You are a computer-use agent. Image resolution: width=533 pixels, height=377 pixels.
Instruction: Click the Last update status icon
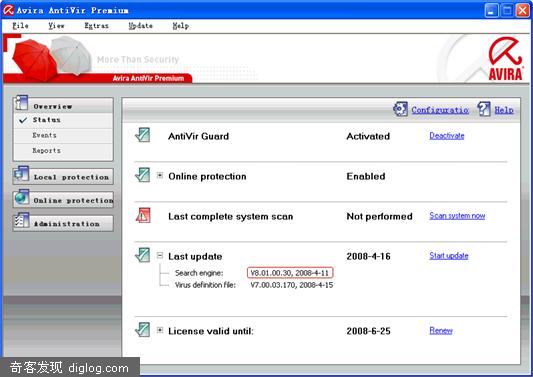(x=142, y=255)
